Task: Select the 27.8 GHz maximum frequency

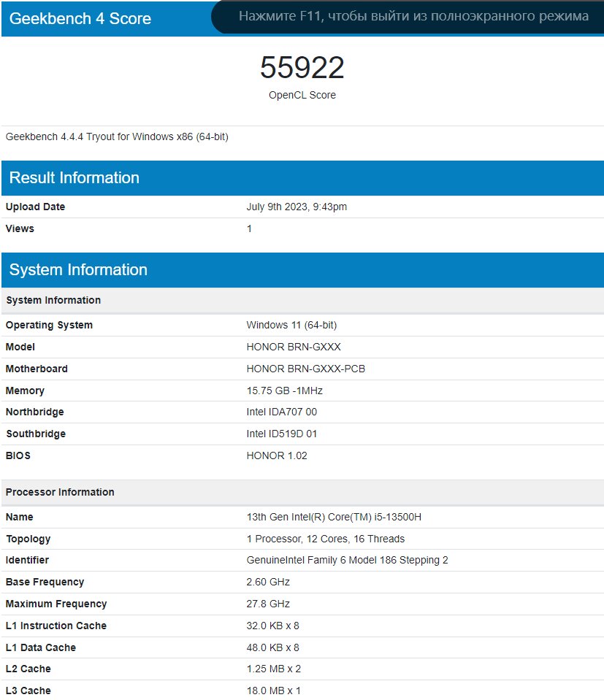Action: [268, 604]
